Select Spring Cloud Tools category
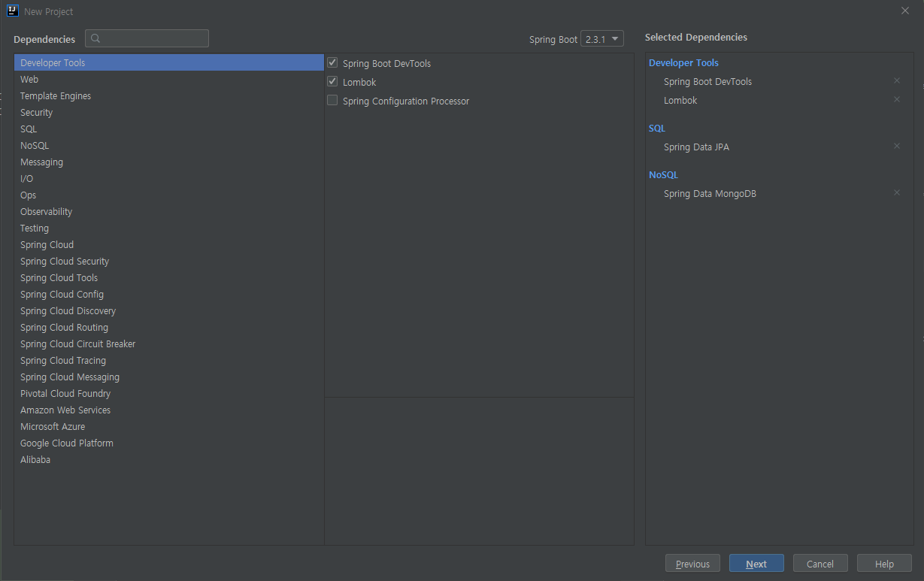The height and width of the screenshot is (581, 924). (x=169, y=277)
